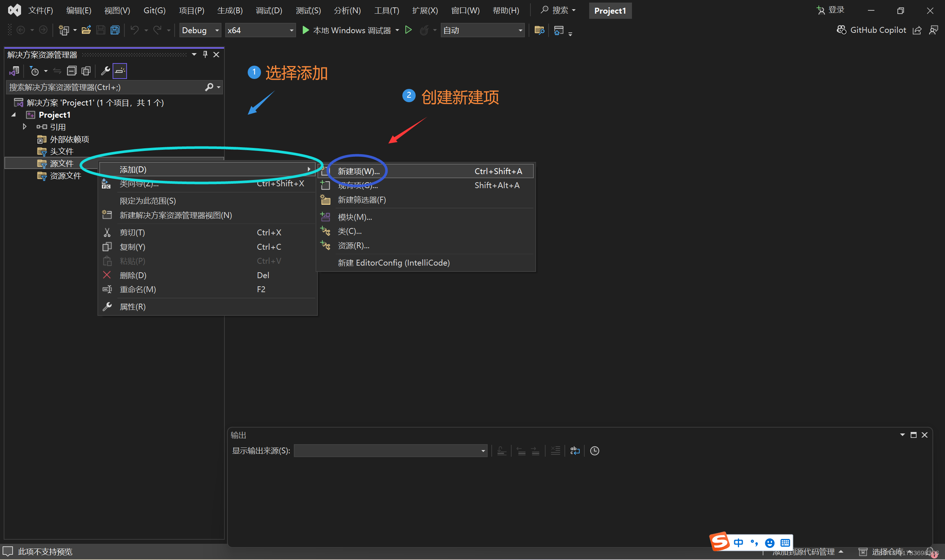
Task: Click the new project toolbar icon
Action: click(x=63, y=30)
